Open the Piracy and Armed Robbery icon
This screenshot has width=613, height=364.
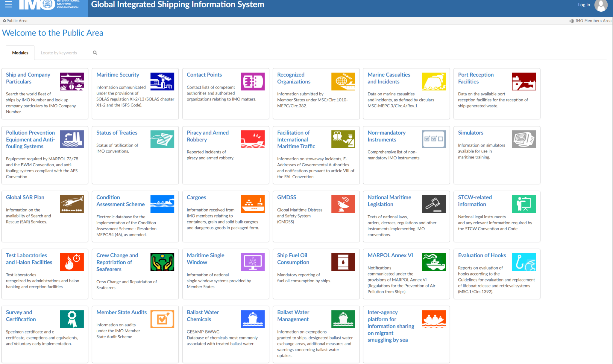click(253, 139)
